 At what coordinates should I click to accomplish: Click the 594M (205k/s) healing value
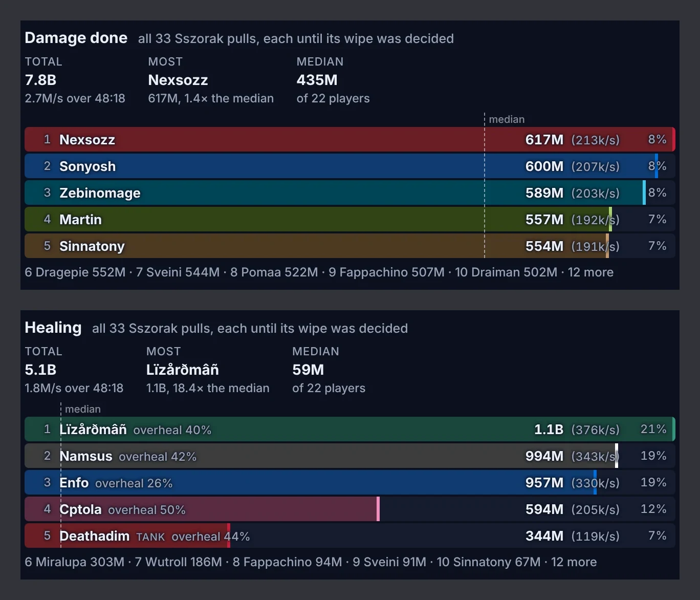click(x=572, y=509)
